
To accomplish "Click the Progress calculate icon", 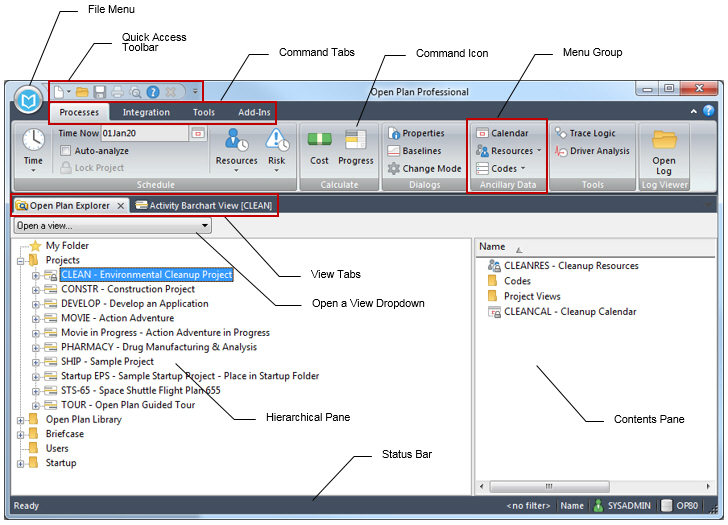I will pos(356,145).
